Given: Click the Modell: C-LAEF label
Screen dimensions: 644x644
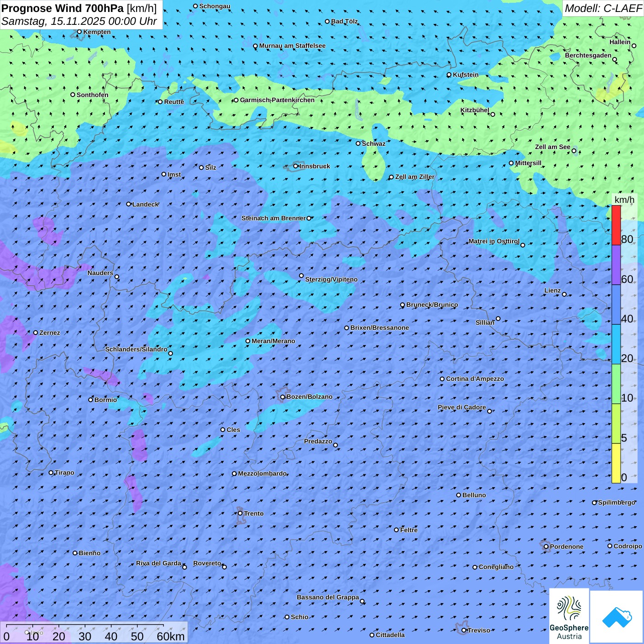Looking at the screenshot, I should (603, 8).
